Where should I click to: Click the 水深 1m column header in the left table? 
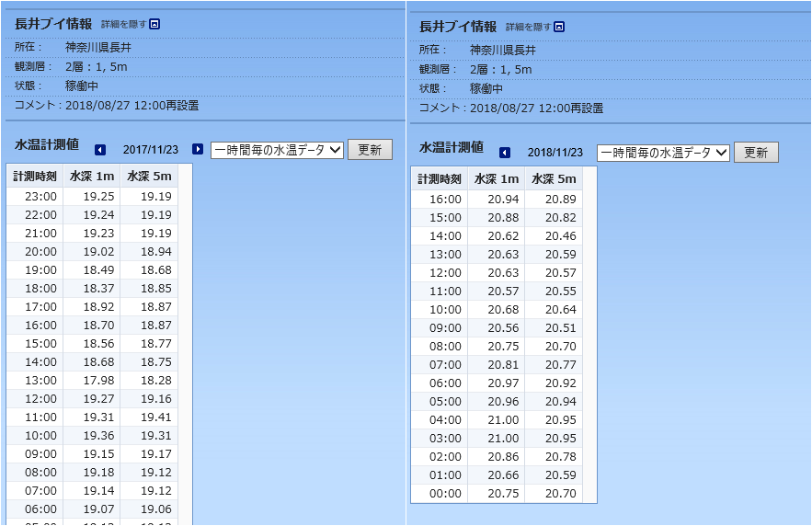[x=92, y=177]
